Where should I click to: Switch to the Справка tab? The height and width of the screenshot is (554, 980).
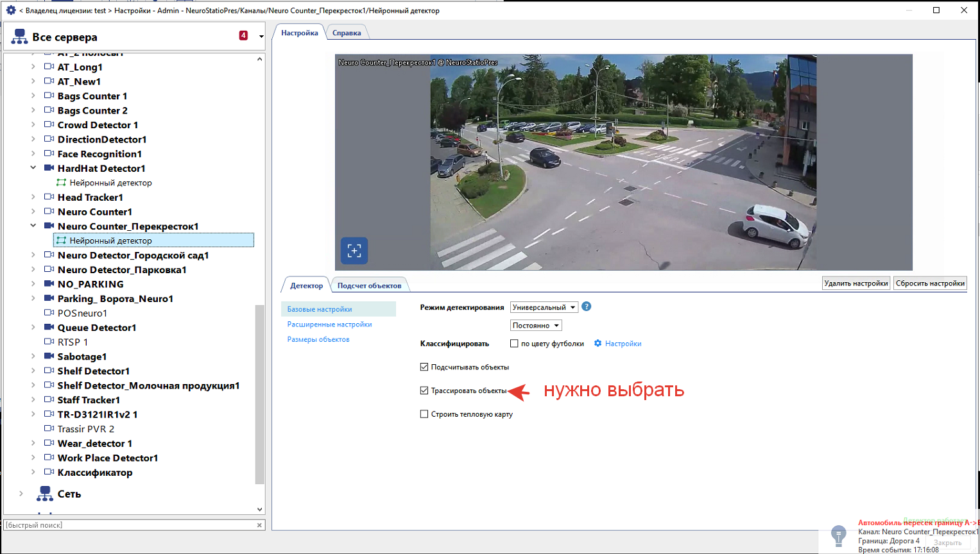347,33
